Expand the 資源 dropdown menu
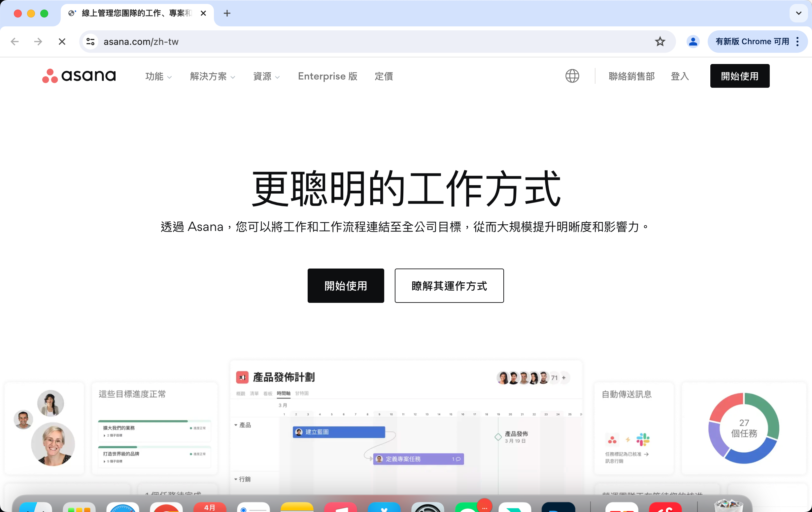 pyautogui.click(x=266, y=76)
